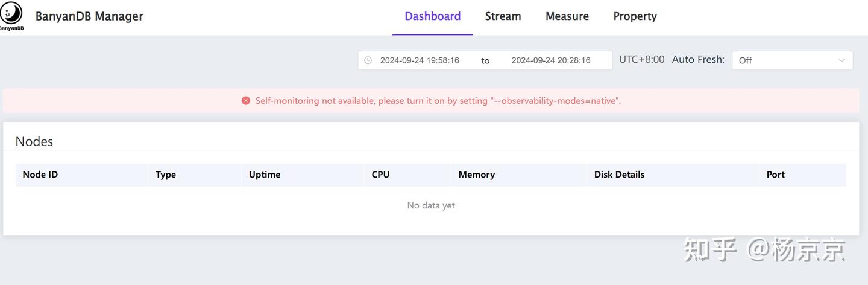
Task: Click the BanyanDB logo icon
Action: (11, 15)
